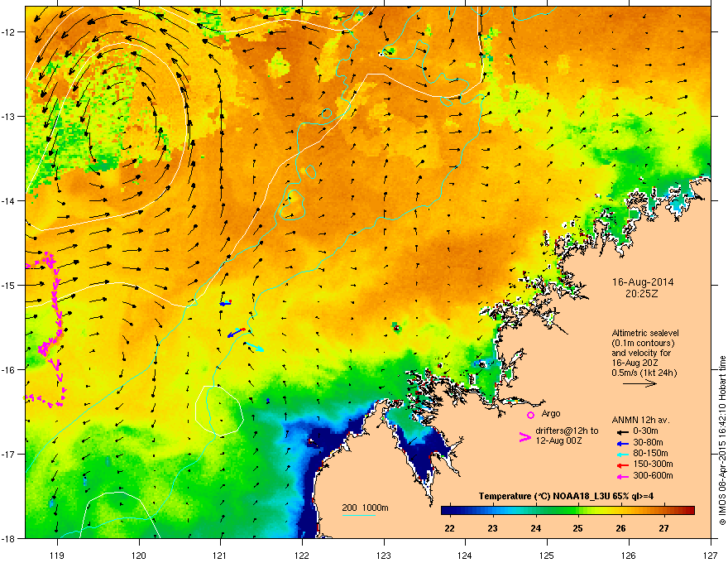Screen dimensions: 728x563
Task: Click the time text "20:25Z"
Action: coord(642,294)
